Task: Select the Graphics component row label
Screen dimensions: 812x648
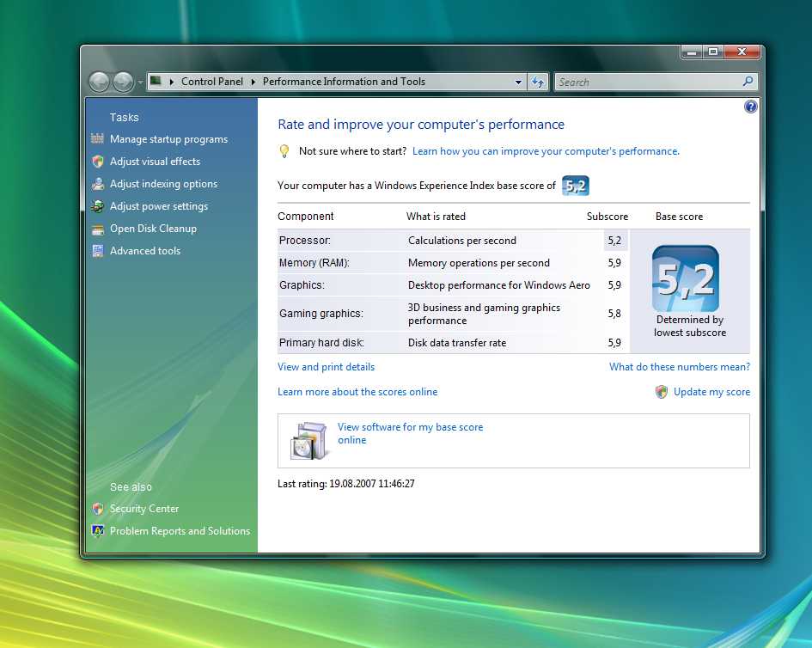Action: [x=302, y=284]
